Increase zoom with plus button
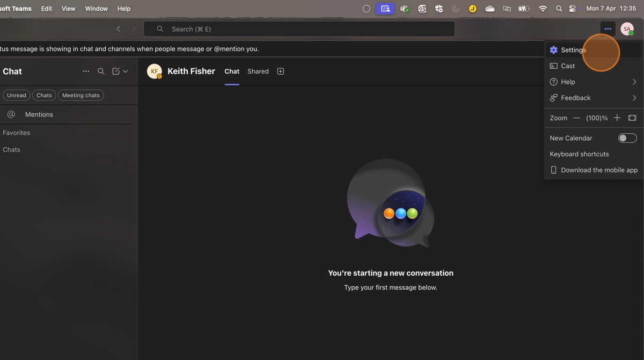This screenshot has height=360, width=644. (617, 118)
